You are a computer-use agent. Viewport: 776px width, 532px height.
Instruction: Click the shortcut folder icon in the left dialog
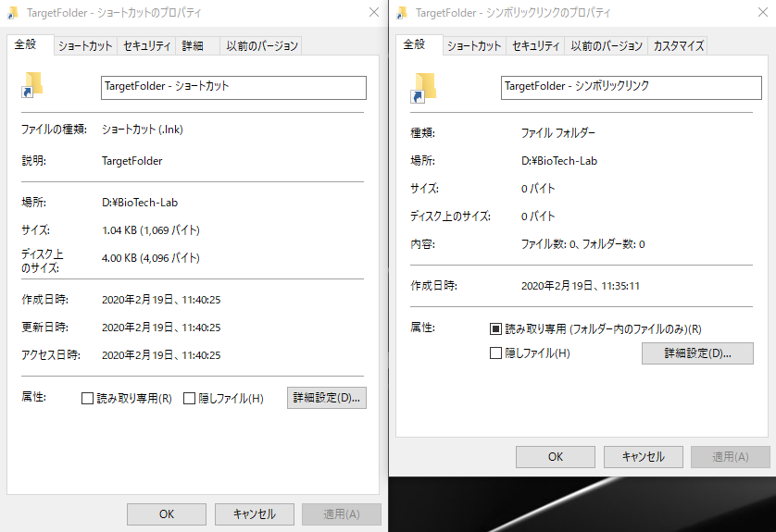[32, 85]
